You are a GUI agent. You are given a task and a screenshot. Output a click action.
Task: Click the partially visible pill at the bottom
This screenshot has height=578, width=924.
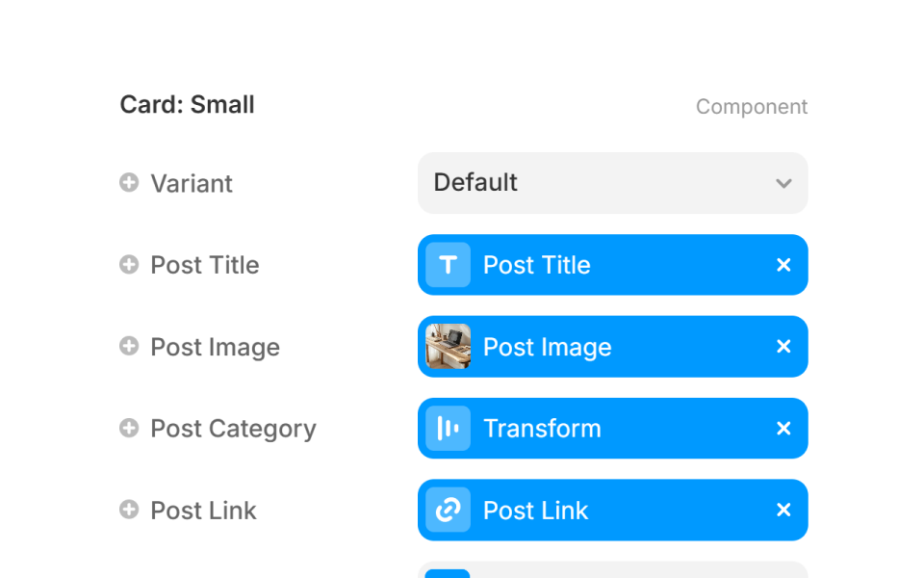coord(612,572)
